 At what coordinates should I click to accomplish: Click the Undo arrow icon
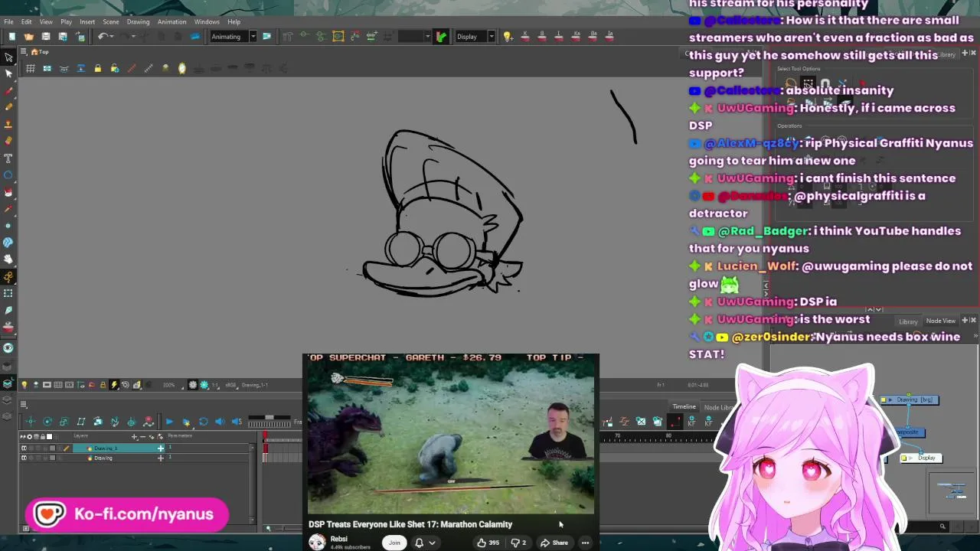tap(102, 37)
